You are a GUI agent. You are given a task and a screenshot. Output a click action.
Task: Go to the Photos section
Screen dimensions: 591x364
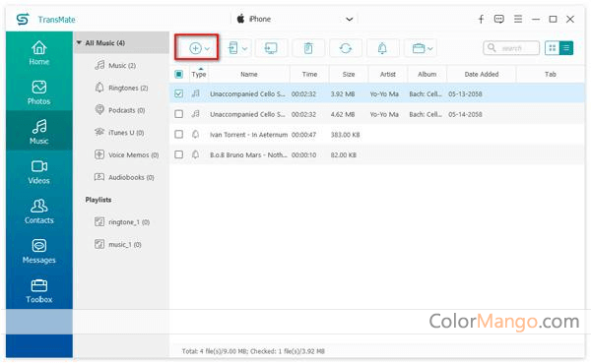(x=38, y=92)
